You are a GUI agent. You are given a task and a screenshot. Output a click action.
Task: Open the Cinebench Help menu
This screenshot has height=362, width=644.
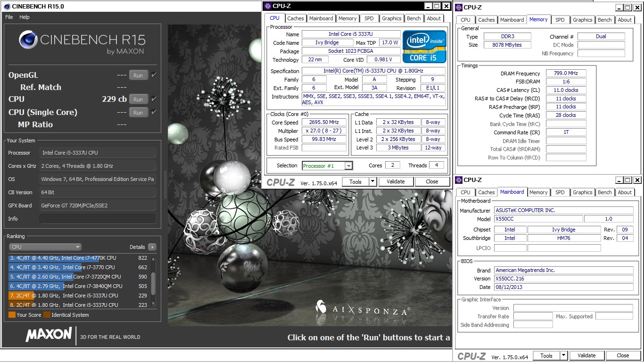click(x=25, y=17)
